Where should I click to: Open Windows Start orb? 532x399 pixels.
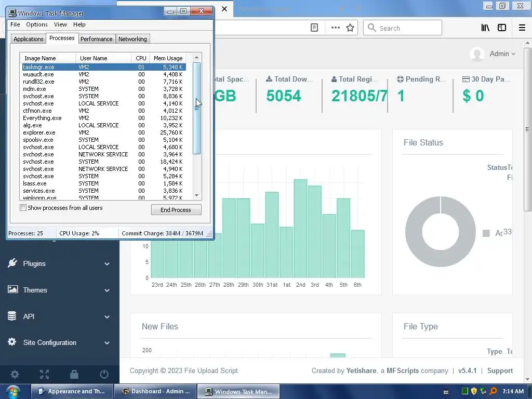pos(12,392)
